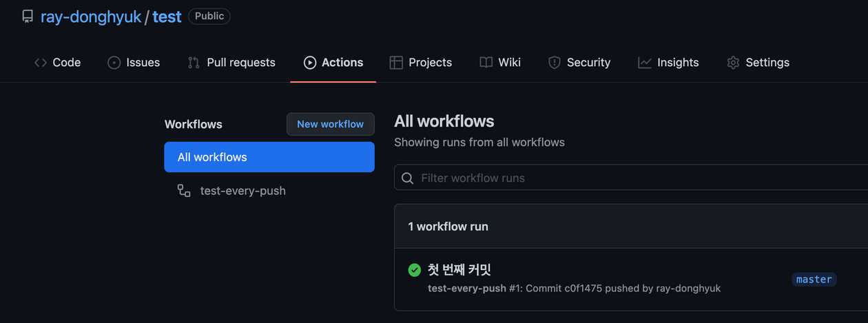Viewport: 868px width, 323px height.
Task: Click the Pull requests branch icon
Action: pos(194,63)
